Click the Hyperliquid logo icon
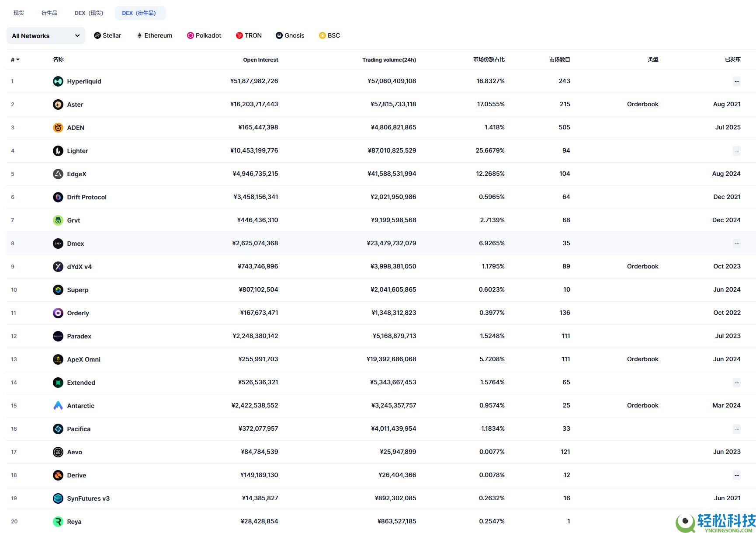The height and width of the screenshot is (533, 756). [x=58, y=81]
